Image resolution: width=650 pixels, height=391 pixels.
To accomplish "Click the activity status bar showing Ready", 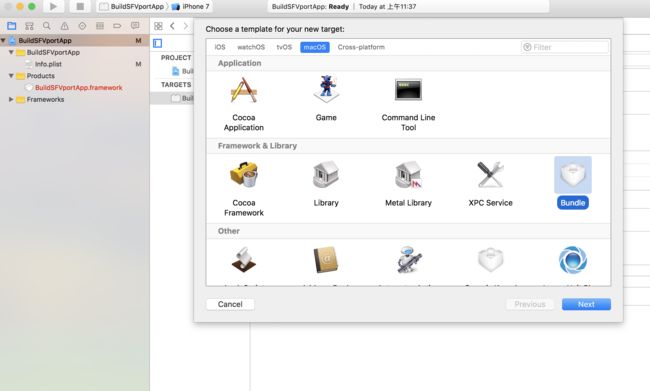I will click(x=408, y=7).
